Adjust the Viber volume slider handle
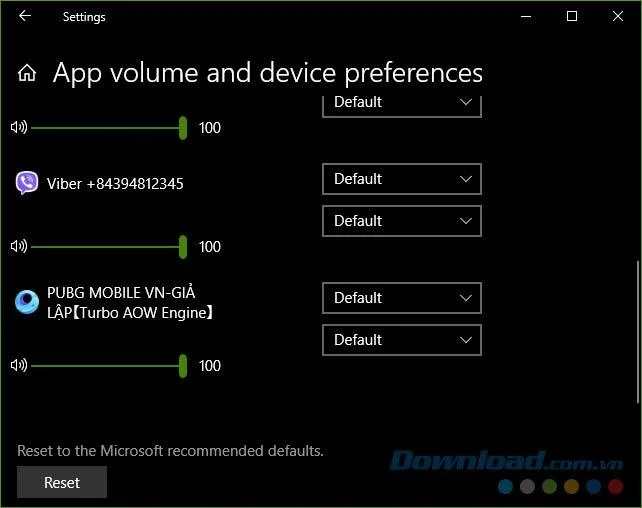 (183, 247)
